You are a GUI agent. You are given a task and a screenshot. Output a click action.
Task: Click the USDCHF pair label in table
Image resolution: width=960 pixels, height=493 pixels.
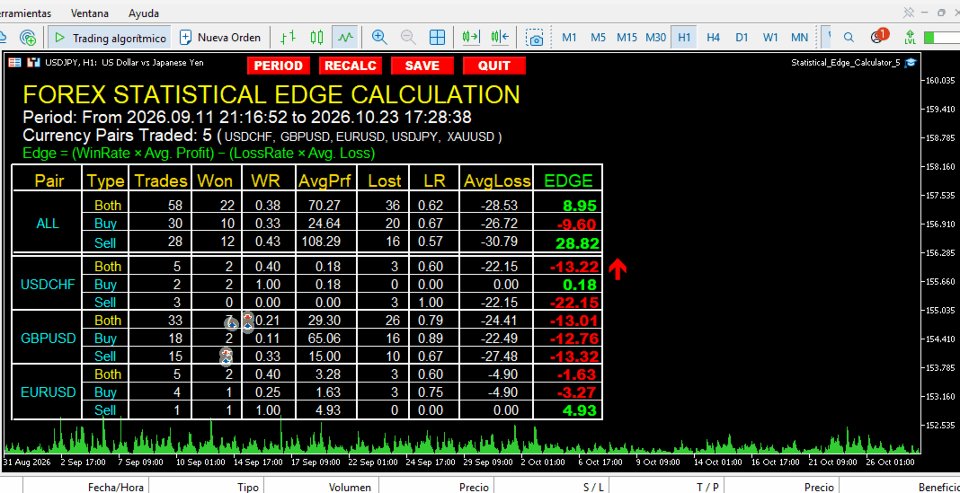[x=48, y=284]
